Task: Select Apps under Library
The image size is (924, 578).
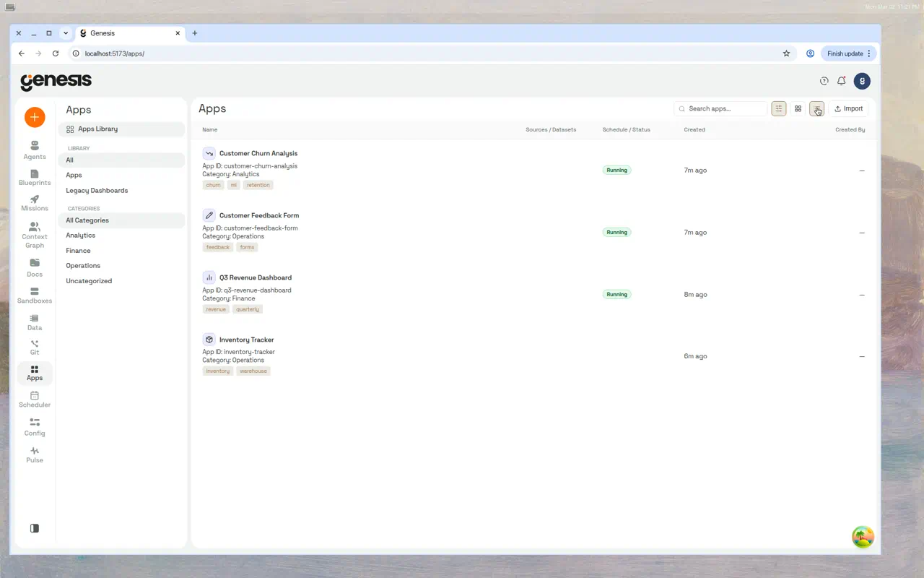Action: [121, 175]
